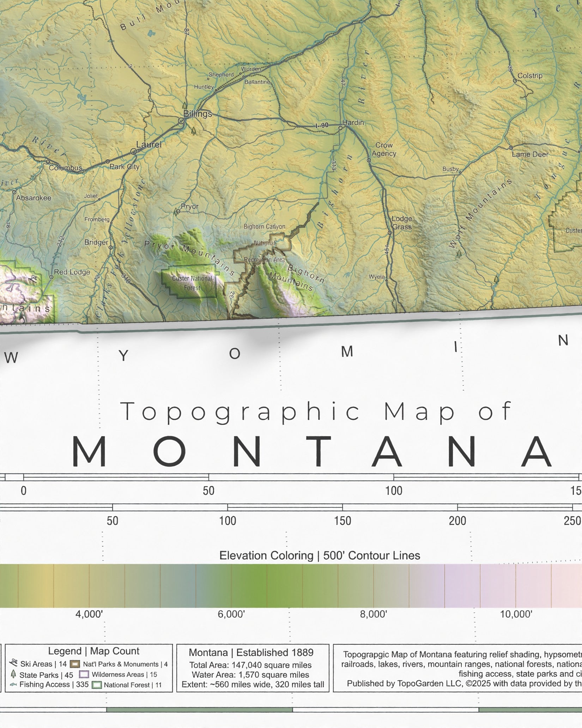Viewport: 582px width, 728px height.
Task: Click the large MONTANA title text
Action: click(312, 452)
